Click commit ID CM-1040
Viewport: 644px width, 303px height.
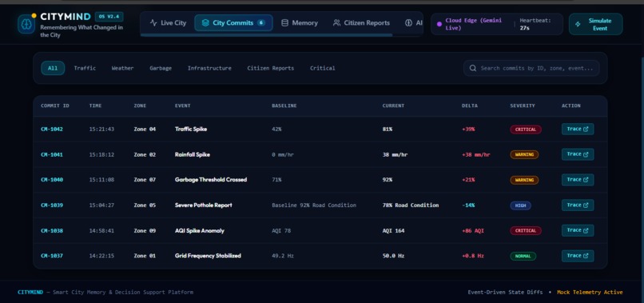tap(52, 180)
